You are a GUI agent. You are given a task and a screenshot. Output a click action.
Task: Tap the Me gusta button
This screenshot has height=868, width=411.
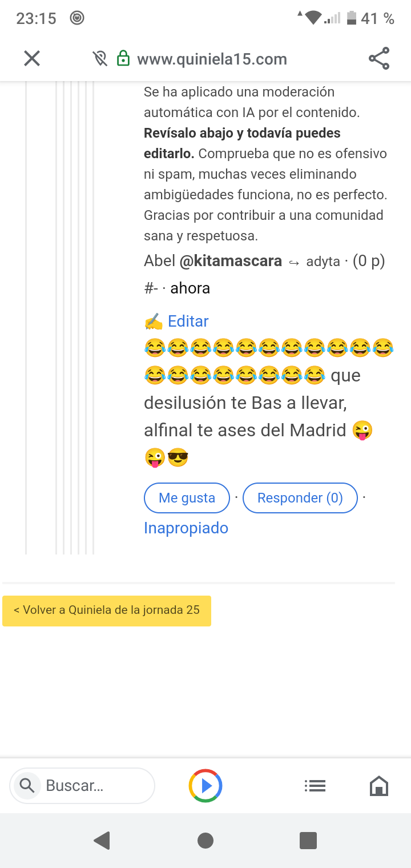(187, 498)
